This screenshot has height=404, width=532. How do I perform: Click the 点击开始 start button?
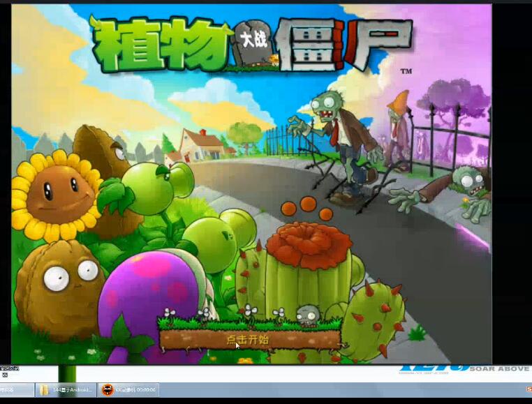coord(250,340)
